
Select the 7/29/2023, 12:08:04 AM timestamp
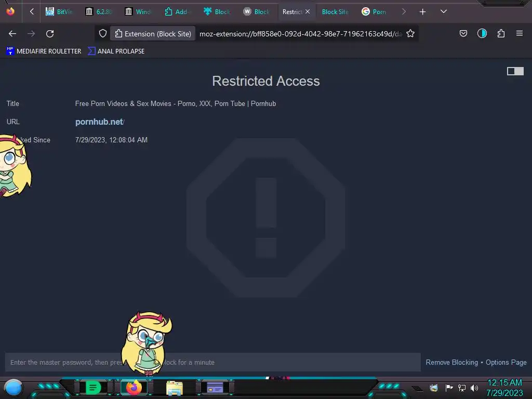(x=111, y=140)
